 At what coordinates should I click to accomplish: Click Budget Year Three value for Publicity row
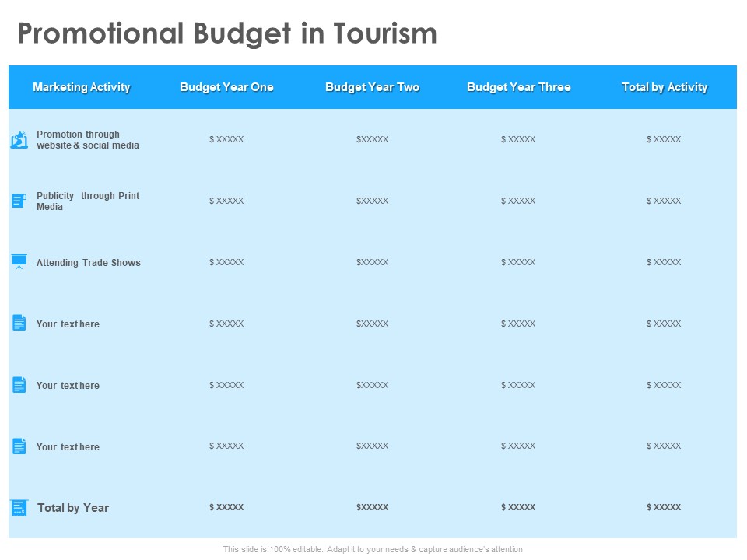click(518, 201)
